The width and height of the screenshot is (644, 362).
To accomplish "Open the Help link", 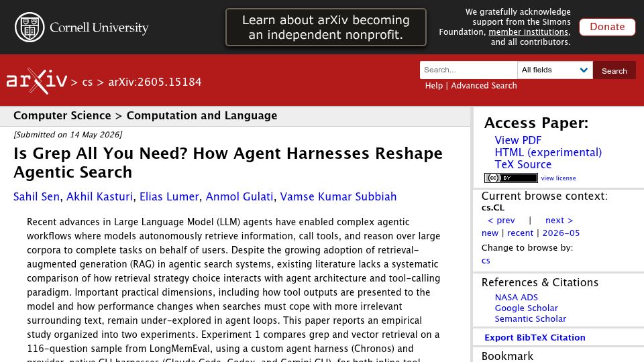I will point(434,85).
